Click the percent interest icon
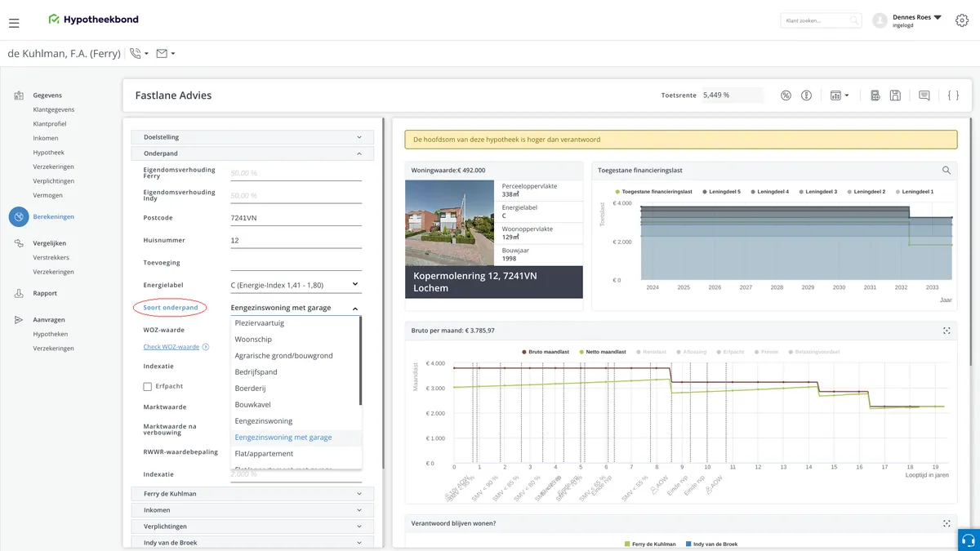Viewport: 980px width, 551px height. point(786,96)
